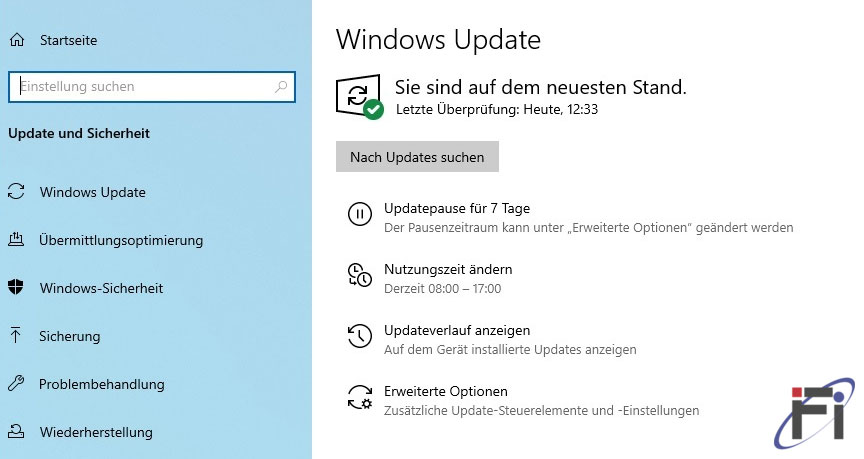Click the Nutzungszeit clock icon

(x=360, y=275)
